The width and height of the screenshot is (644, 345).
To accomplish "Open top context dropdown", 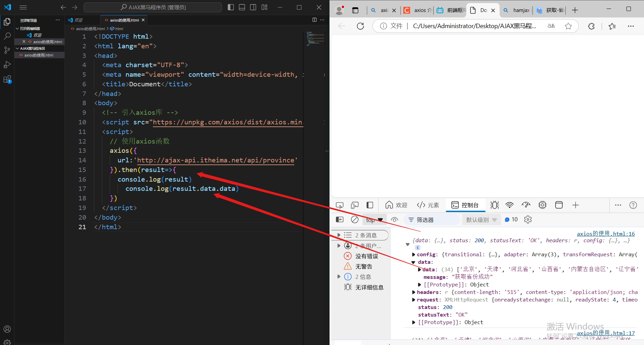I will coord(374,220).
